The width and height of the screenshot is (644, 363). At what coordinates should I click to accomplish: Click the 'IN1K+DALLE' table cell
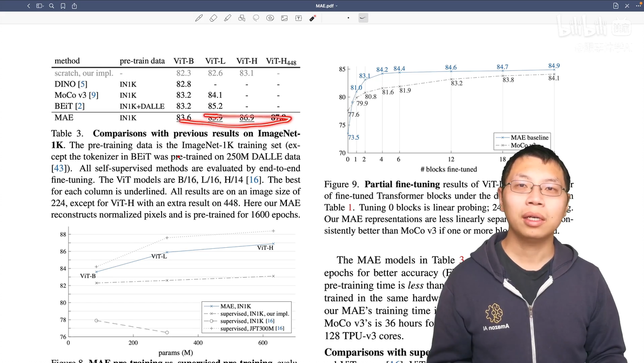[x=142, y=107]
